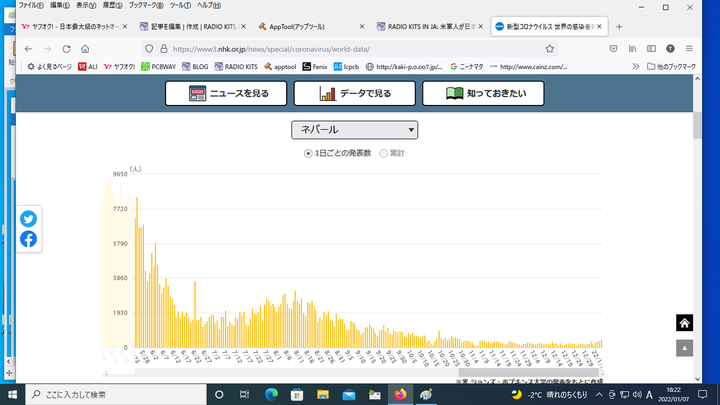Click the ニュースを見る button

(x=226, y=93)
